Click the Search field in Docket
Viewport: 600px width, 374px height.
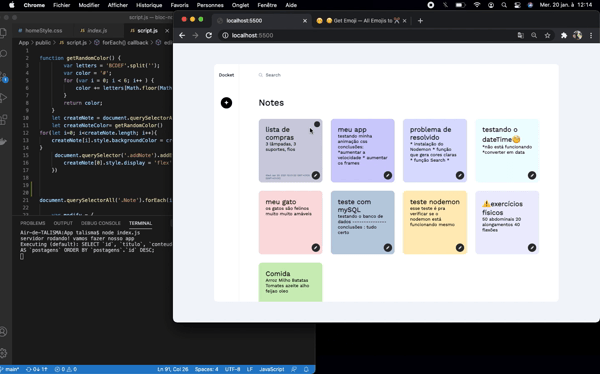[x=273, y=75]
